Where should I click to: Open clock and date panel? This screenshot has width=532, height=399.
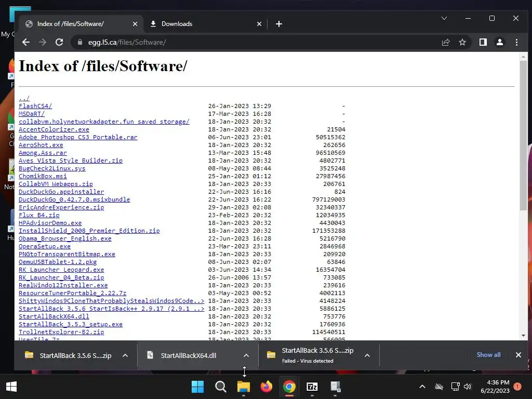(x=495, y=387)
